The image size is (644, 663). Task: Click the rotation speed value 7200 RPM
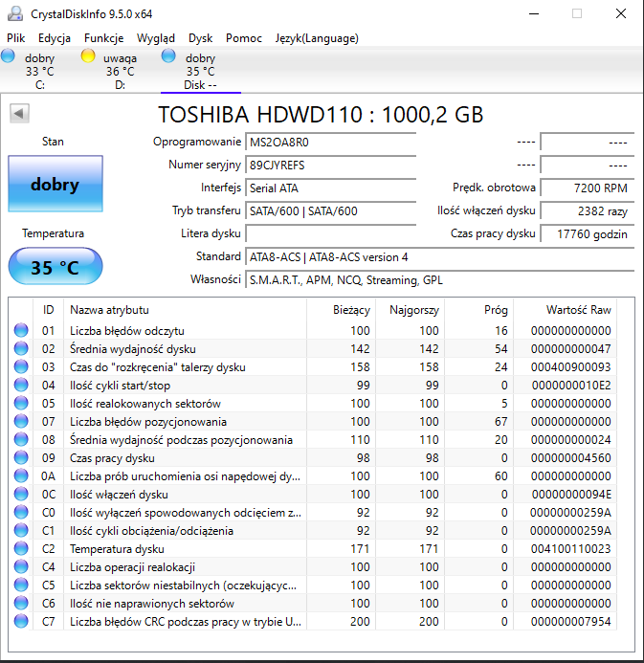tap(588, 188)
